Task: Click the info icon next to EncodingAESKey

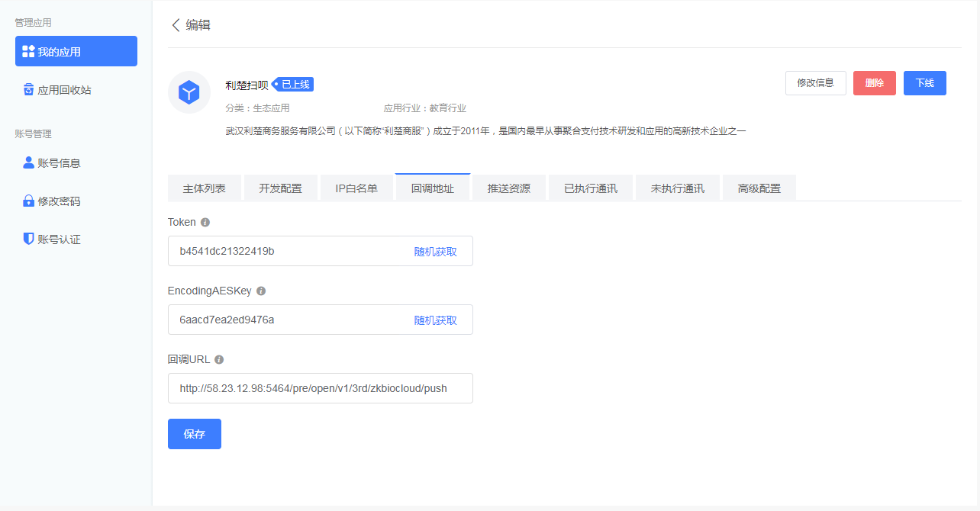Action: click(260, 291)
